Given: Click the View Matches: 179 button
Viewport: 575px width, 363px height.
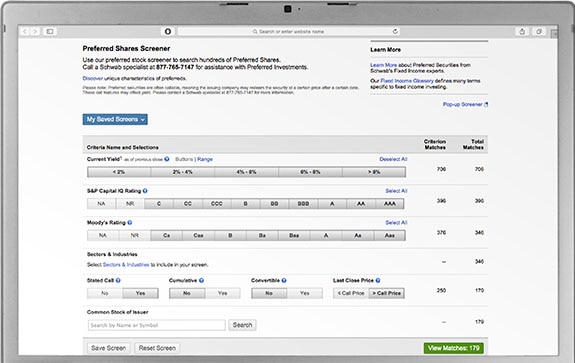Looking at the screenshot, I should [454, 348].
